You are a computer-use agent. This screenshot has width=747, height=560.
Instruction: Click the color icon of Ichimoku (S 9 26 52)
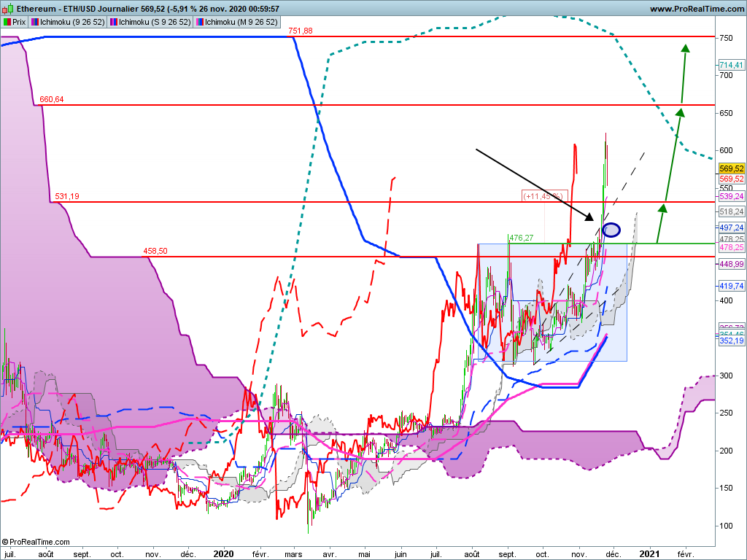(x=114, y=22)
